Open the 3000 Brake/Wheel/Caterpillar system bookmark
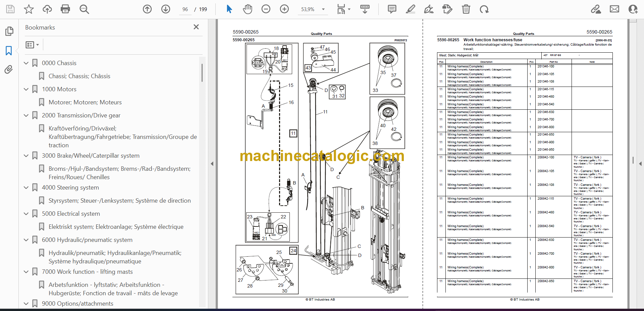Viewport: 644px width, 311px height. pos(91,156)
